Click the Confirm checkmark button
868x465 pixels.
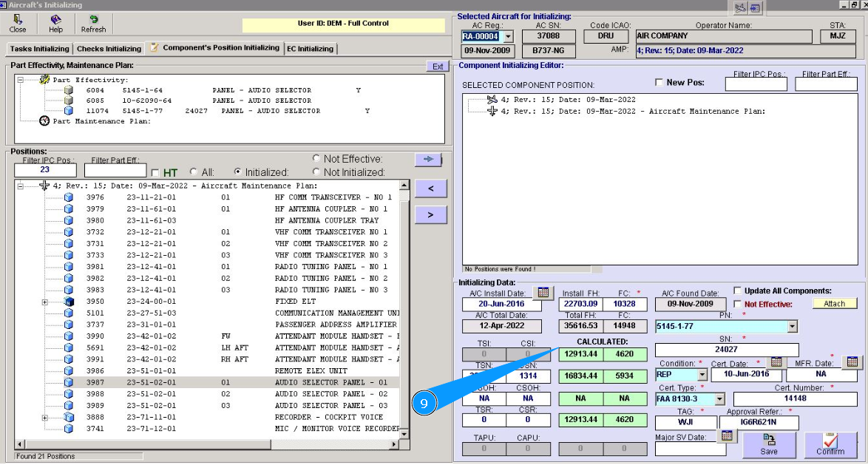point(830,444)
